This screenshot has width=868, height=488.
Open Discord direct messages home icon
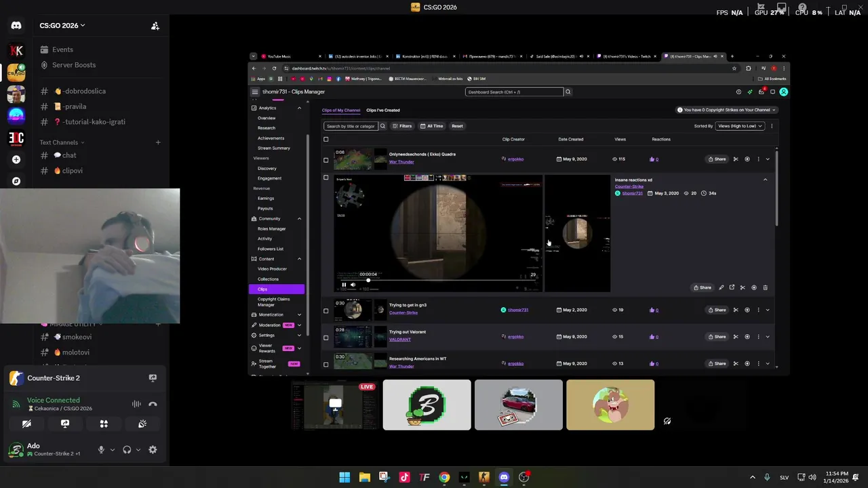click(16, 26)
